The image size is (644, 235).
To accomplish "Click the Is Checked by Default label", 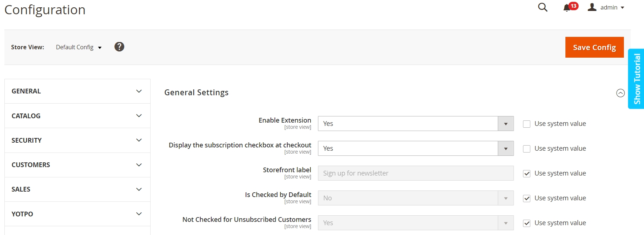I will click(x=278, y=195).
